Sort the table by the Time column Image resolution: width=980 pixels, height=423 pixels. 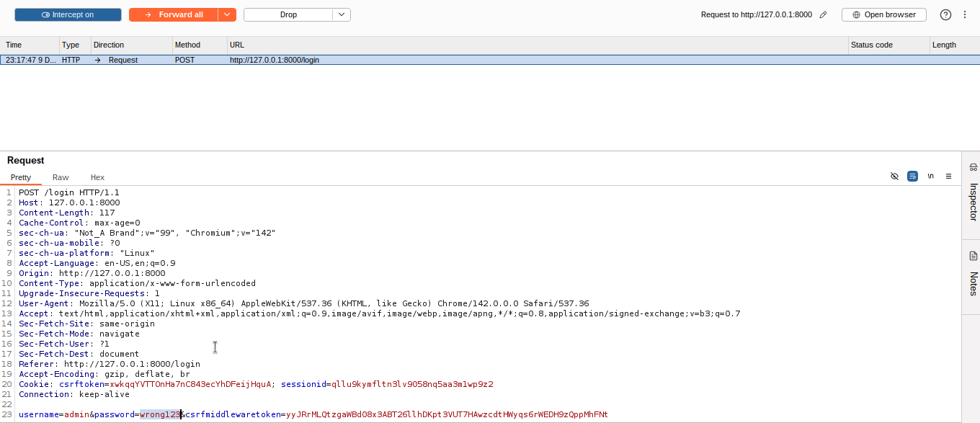[29, 45]
